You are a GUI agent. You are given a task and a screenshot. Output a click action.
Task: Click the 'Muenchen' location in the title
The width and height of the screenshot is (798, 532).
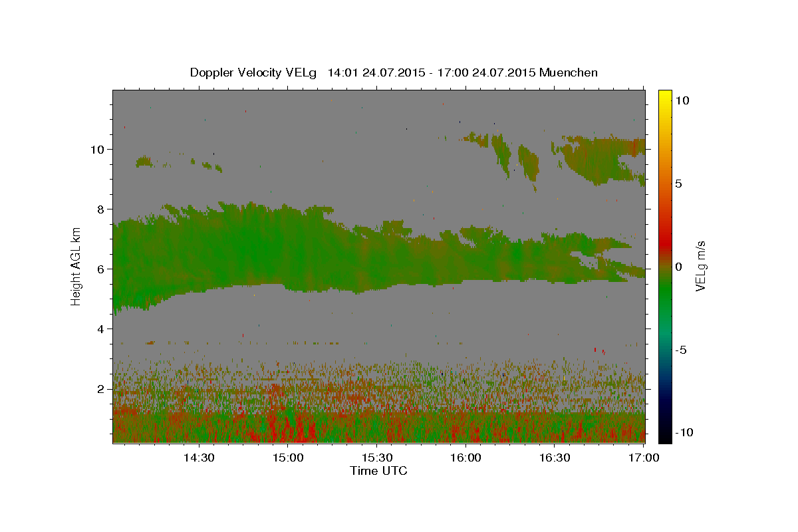click(569, 72)
